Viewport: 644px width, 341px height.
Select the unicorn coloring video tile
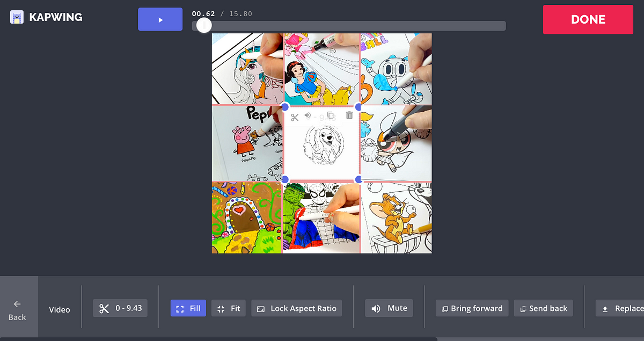247,69
